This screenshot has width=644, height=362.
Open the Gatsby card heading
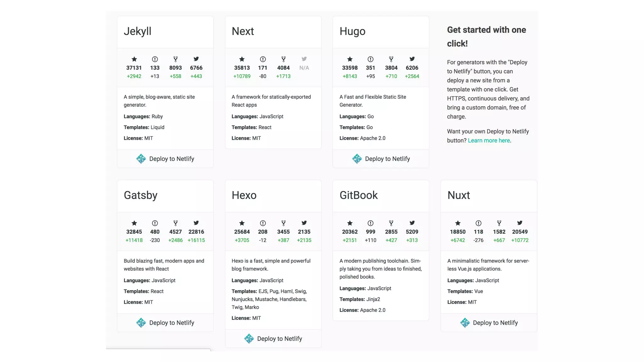pos(141,195)
